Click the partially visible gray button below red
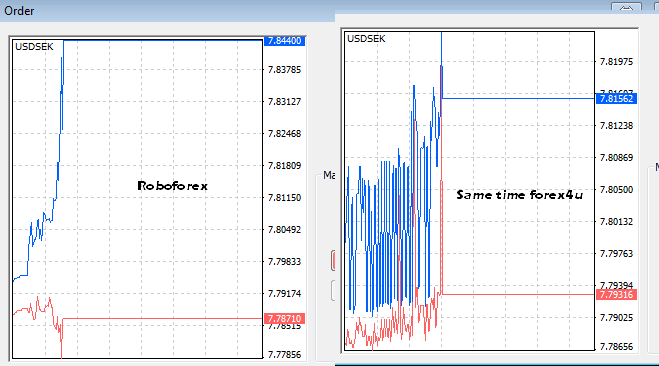Viewport: 659px width, 366px height. (x=333, y=290)
